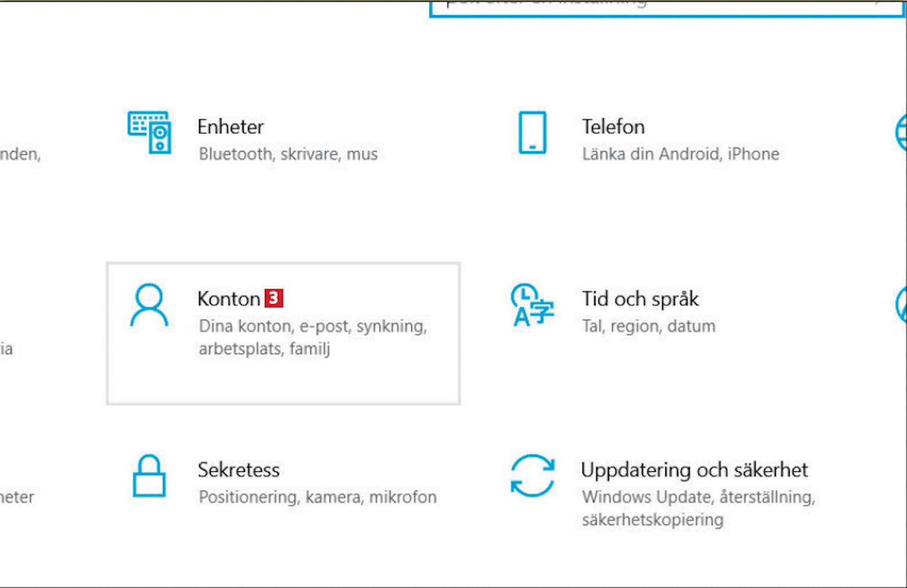Click 'Länka din Android, iPhone' description
Viewport: 907px width, 588px height.
pos(680,154)
